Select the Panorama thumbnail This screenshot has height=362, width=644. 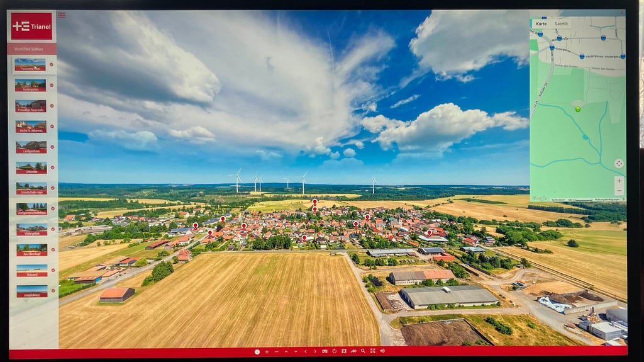30,65
